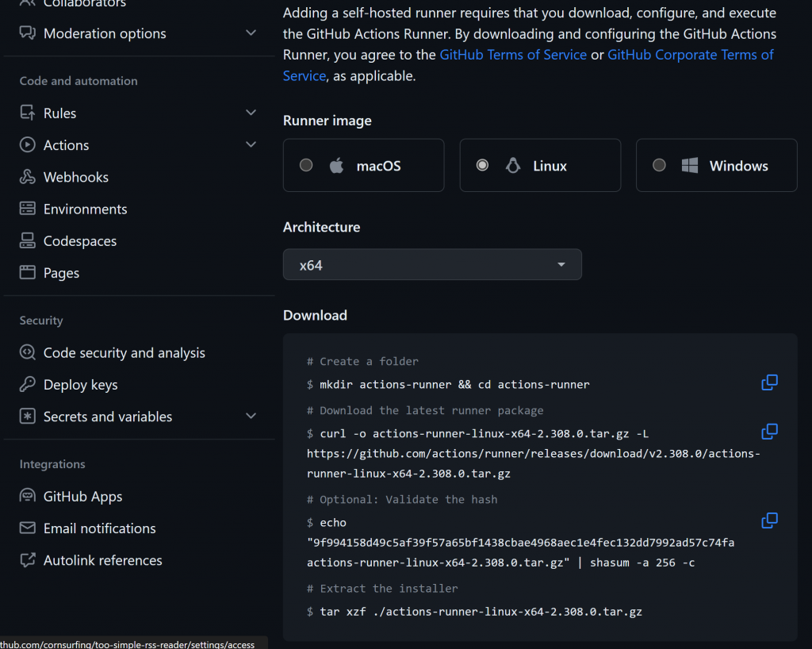This screenshot has width=812, height=649.
Task: Open the Rules settings section
Action: (59, 113)
